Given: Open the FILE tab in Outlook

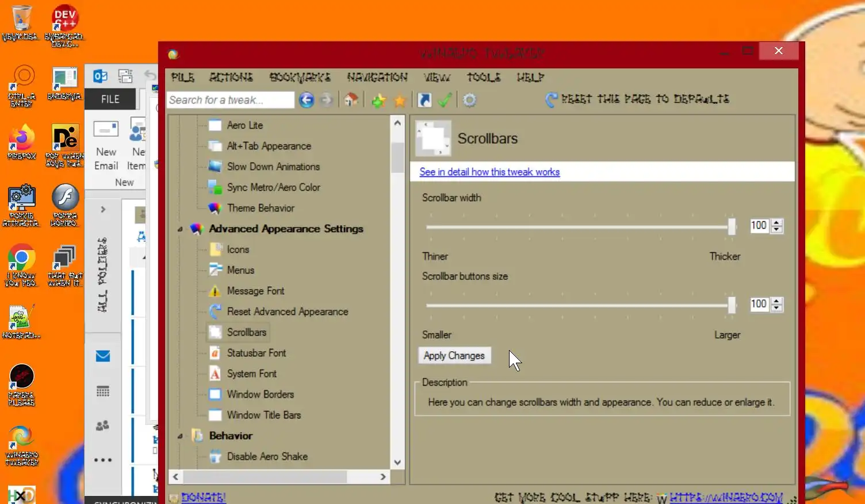Looking at the screenshot, I should [x=110, y=99].
